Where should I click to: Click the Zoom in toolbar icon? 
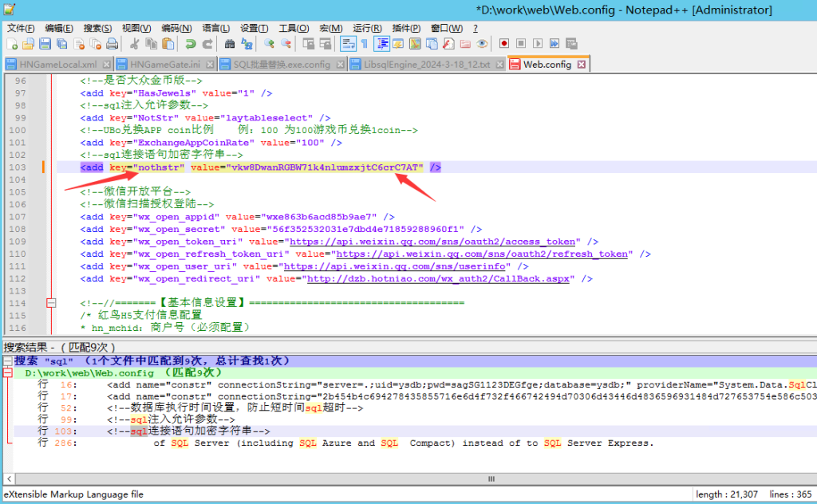269,44
